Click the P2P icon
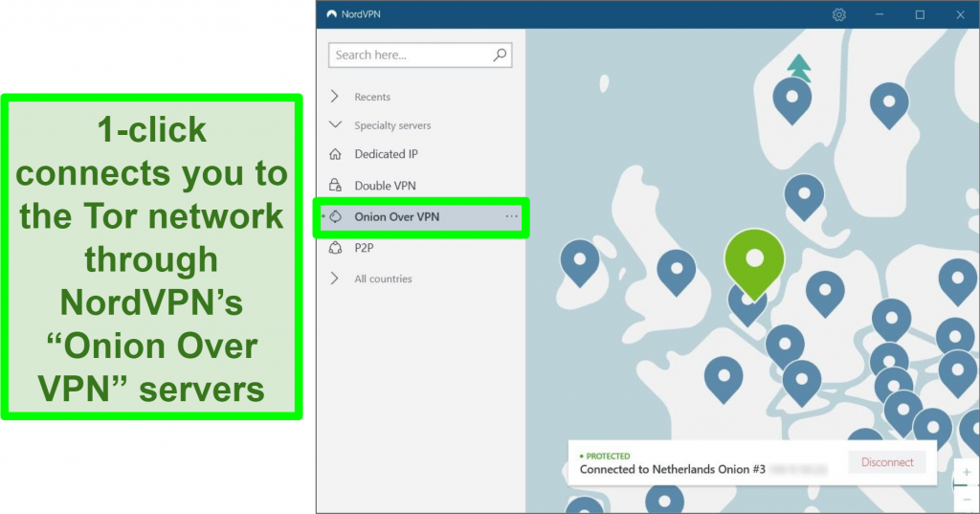 336,248
